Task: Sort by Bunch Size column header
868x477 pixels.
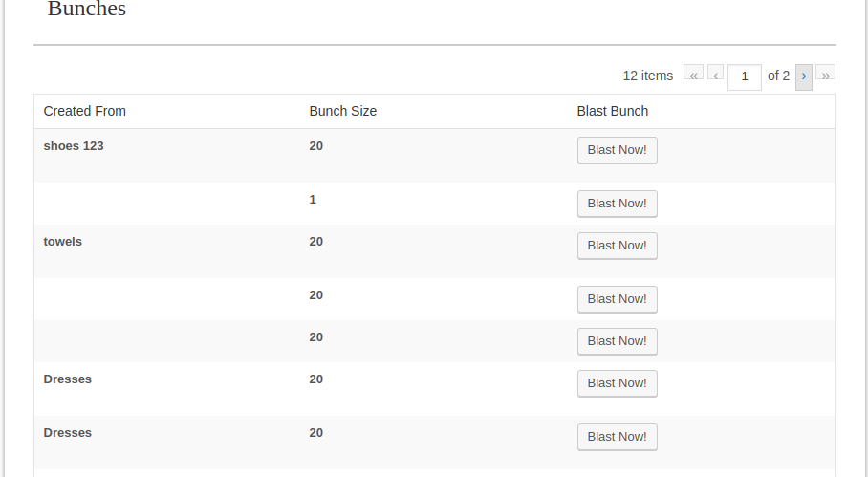Action: 343,111
